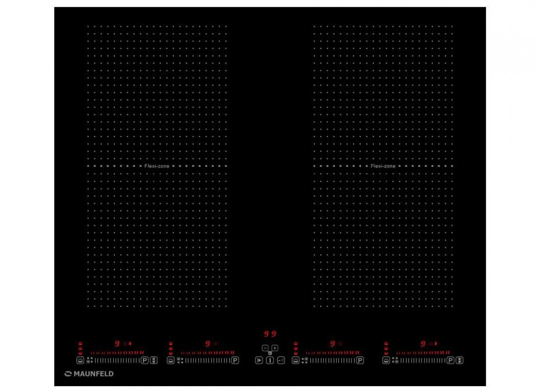Activate boost P on the far-left zone
Viewport: 535px width, 392px height.
(x=145, y=360)
